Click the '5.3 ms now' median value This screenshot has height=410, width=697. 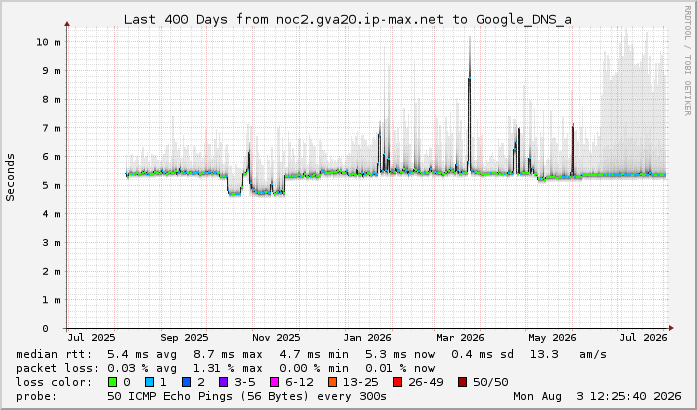coord(400,354)
